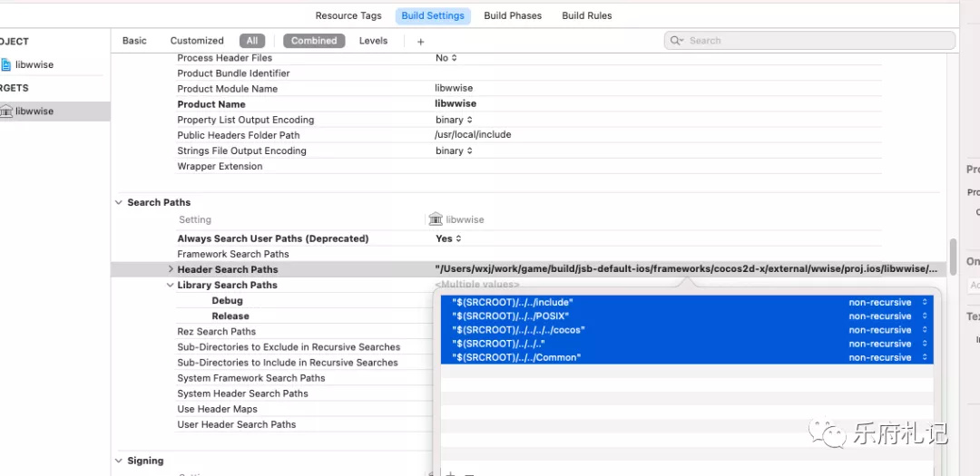Select the Combined view mode
980x476 pixels.
tap(314, 41)
